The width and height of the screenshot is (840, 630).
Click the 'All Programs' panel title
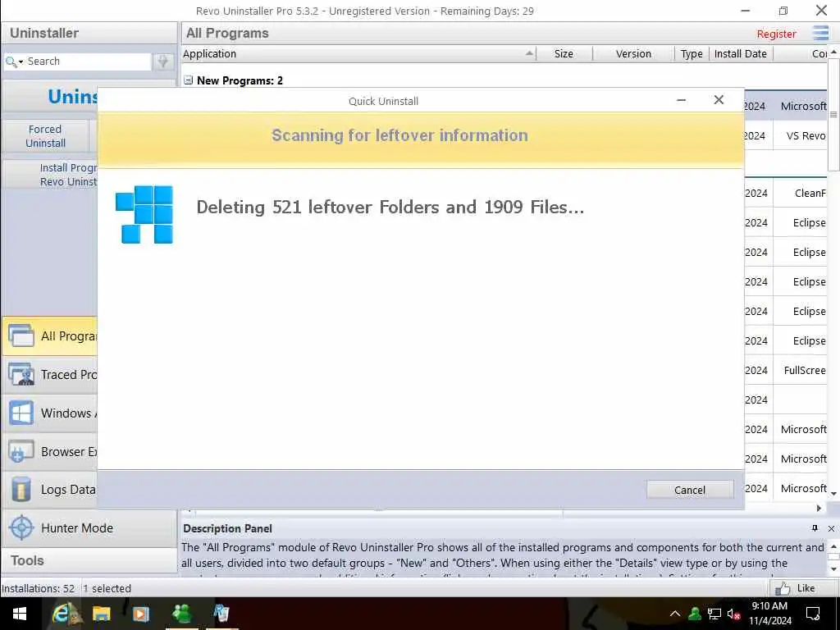[x=227, y=33]
